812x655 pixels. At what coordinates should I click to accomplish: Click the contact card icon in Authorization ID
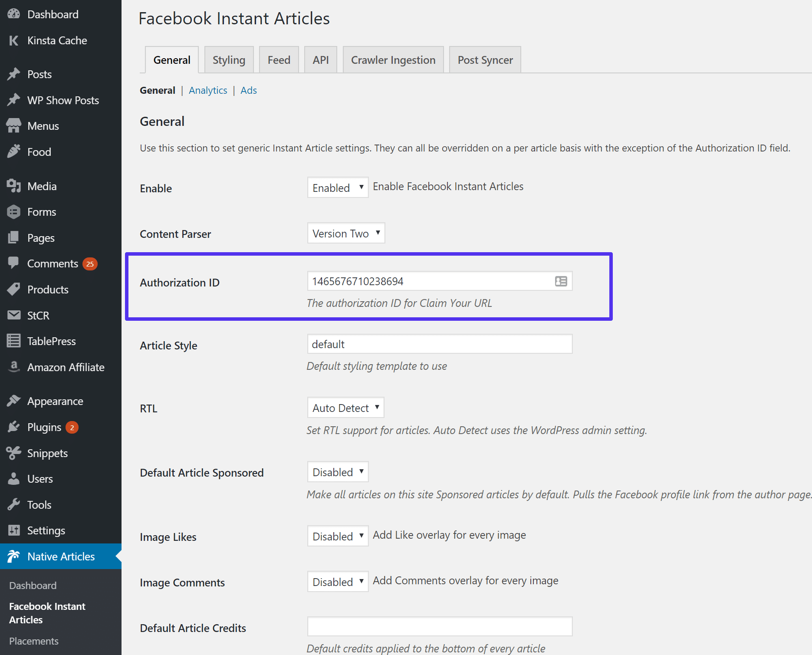click(561, 281)
